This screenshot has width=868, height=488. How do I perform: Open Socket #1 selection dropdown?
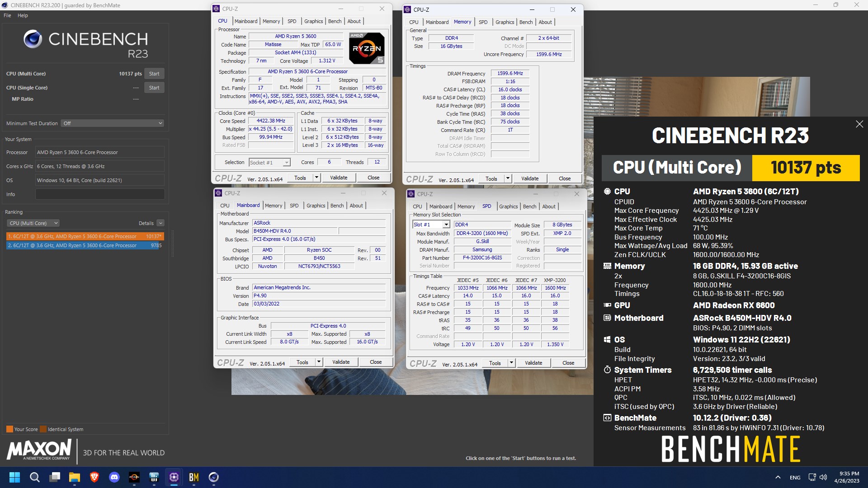click(x=269, y=163)
